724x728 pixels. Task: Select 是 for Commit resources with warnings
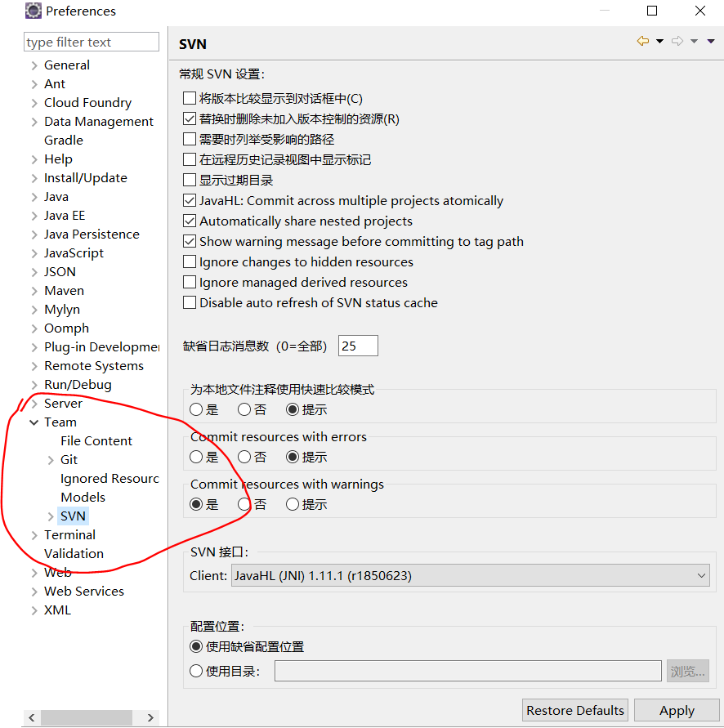[196, 504]
